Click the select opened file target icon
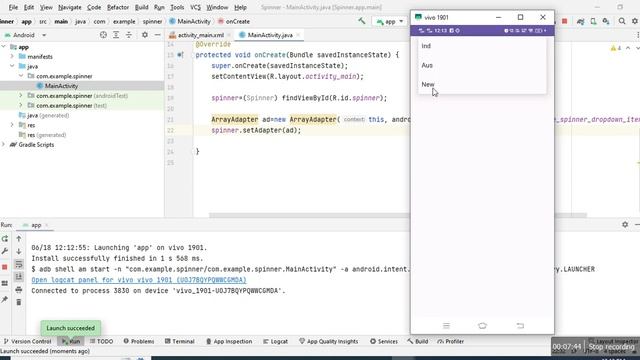The height and width of the screenshot is (360, 640). click(103, 35)
